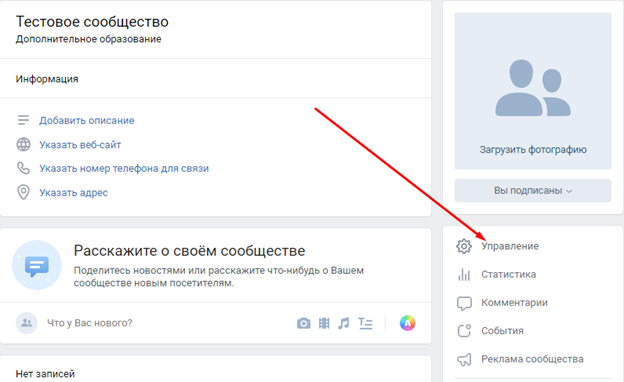Click the Дополнительное образование subtitle

coord(88,39)
